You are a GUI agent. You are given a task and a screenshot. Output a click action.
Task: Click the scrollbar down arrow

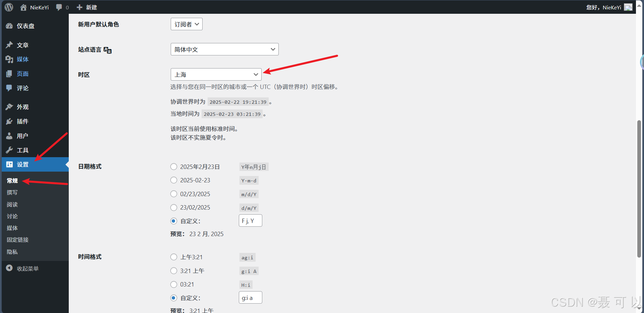(x=639, y=309)
